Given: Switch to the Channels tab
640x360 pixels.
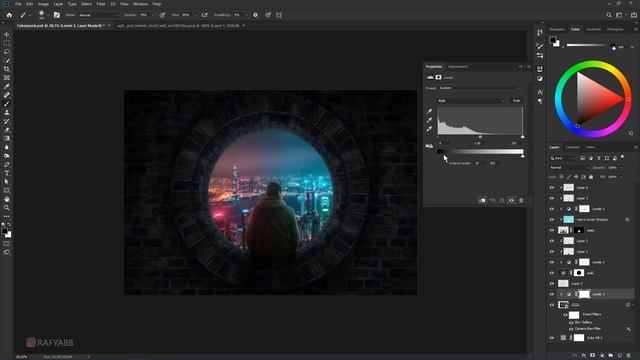Looking at the screenshot, I should (x=572, y=147).
